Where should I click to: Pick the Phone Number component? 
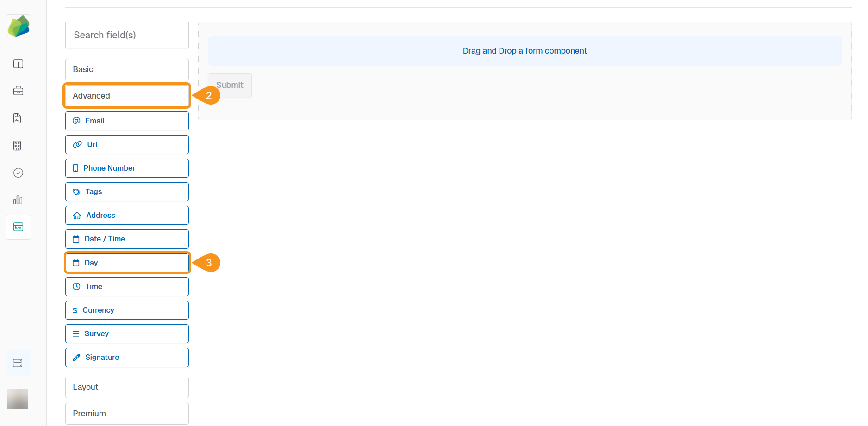[126, 168]
